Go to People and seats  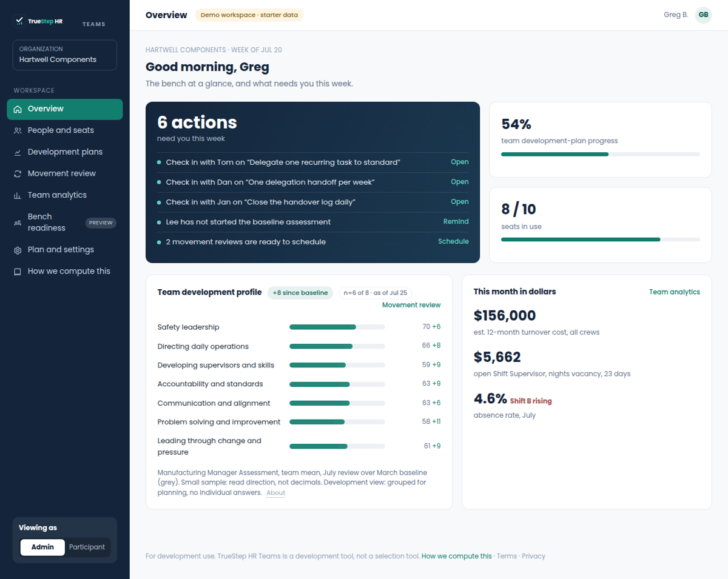(65, 130)
